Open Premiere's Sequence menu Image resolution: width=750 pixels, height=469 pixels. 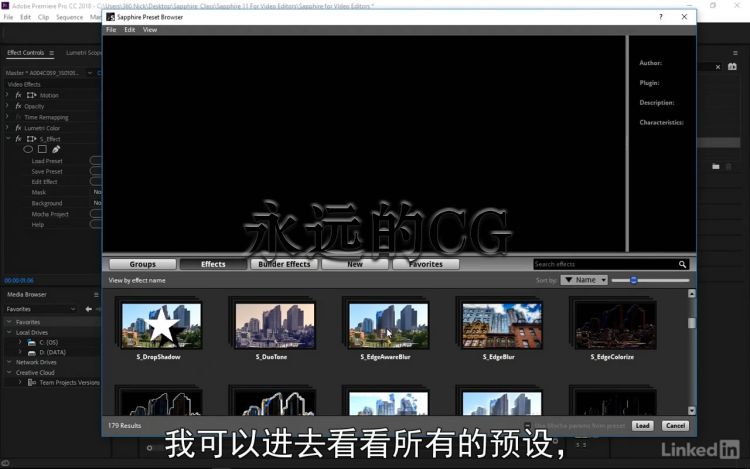[x=69, y=17]
